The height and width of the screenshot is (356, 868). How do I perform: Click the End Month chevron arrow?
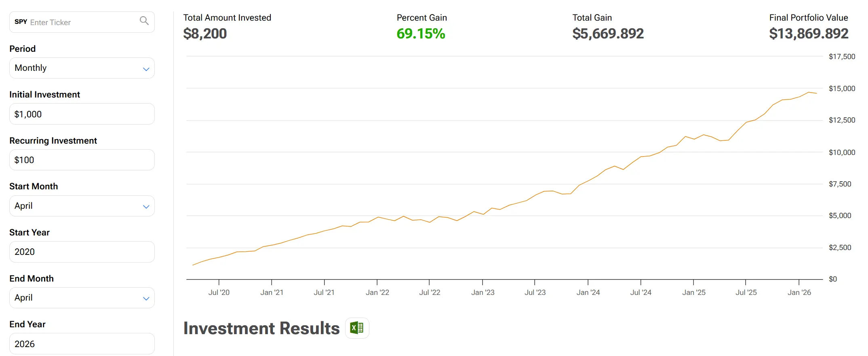coord(146,299)
